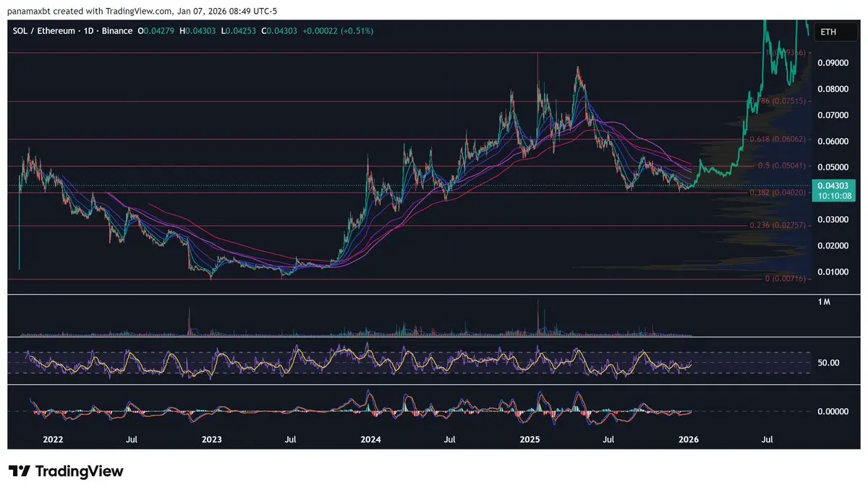Viewport: 868px width, 493px height.
Task: Click the 0.09000 price axis label
Action: point(833,63)
